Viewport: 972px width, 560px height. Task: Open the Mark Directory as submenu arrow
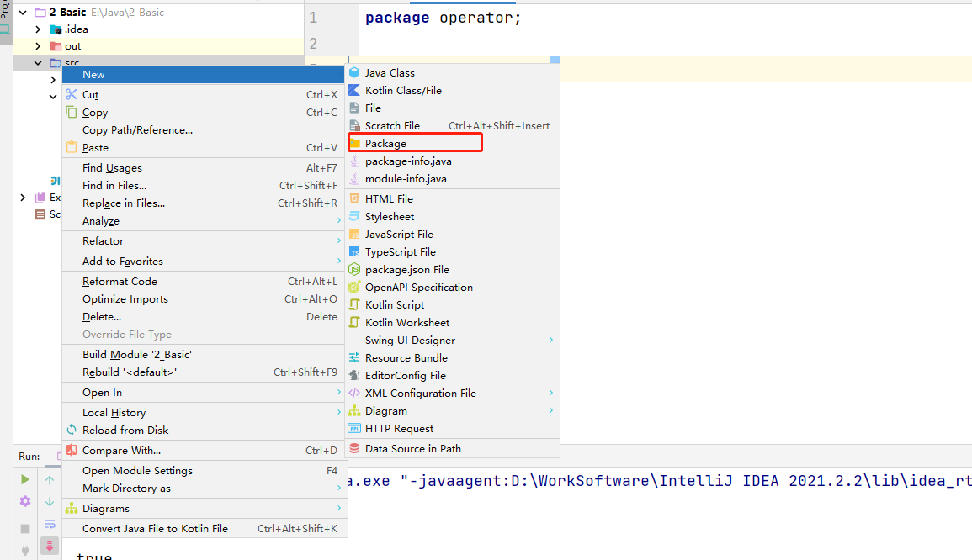tap(339, 489)
